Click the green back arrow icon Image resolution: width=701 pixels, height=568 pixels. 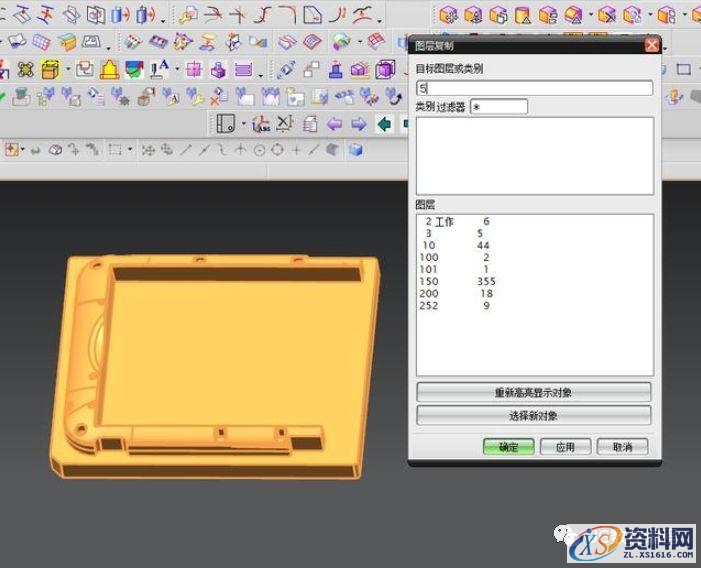click(x=383, y=124)
